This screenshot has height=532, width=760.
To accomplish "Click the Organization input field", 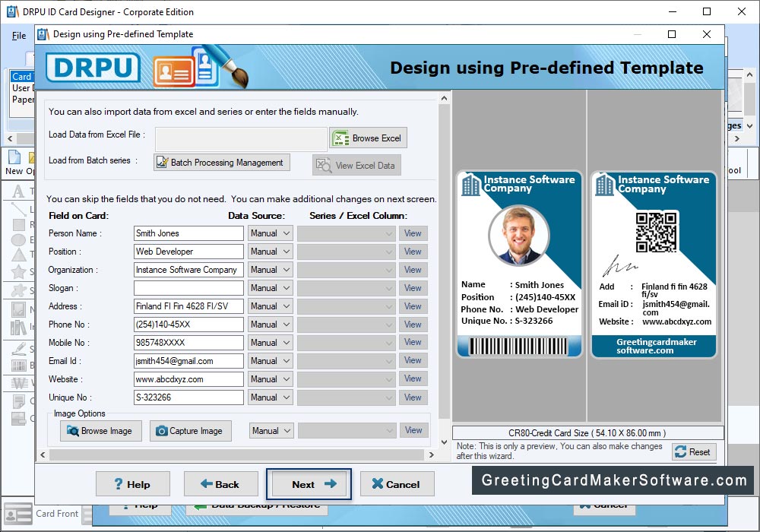I will coord(188,270).
